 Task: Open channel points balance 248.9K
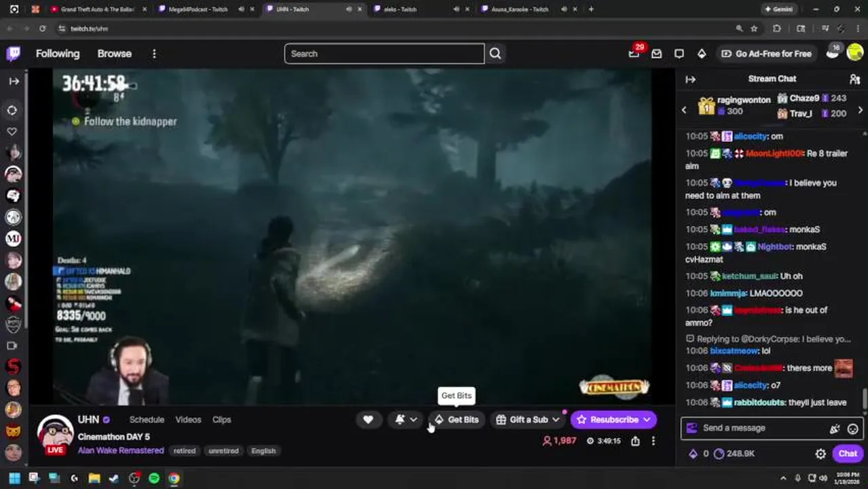pos(734,454)
